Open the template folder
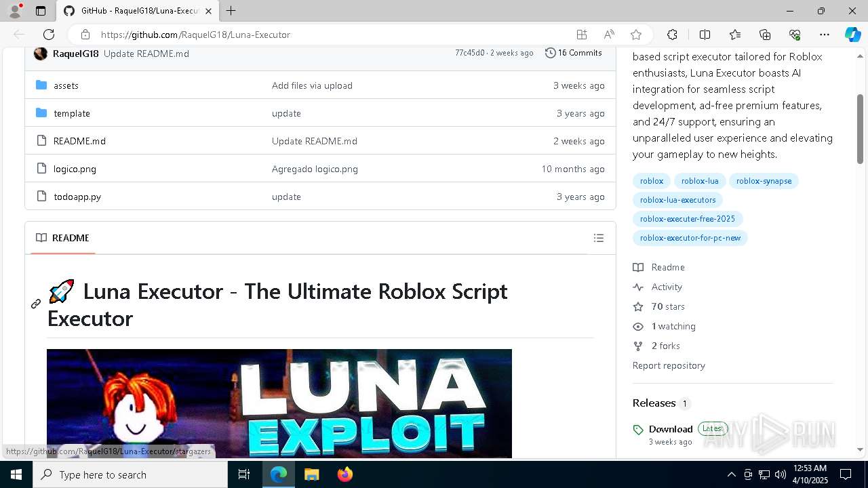 click(x=72, y=113)
